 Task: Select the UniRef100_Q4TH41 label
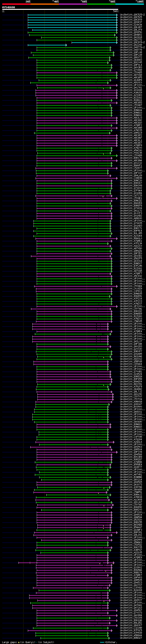click(x=131, y=605)
